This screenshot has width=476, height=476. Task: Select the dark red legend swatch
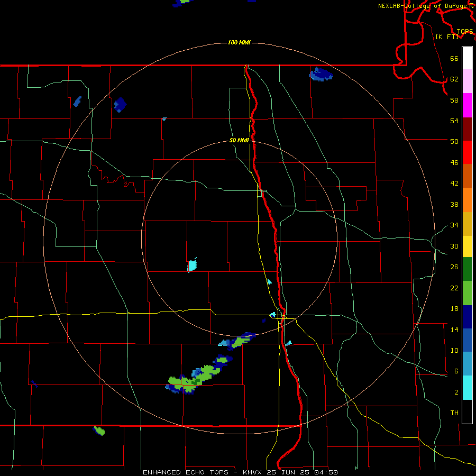(x=467, y=129)
